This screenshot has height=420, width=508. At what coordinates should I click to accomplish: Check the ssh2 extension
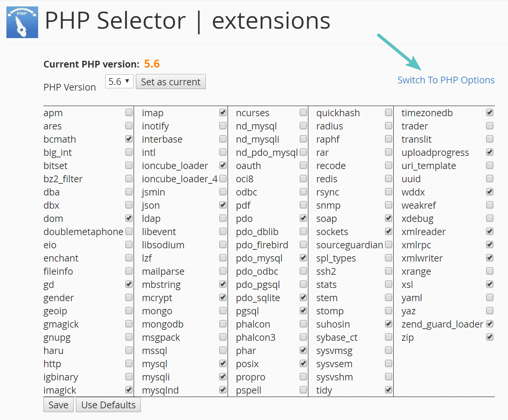coord(389,271)
